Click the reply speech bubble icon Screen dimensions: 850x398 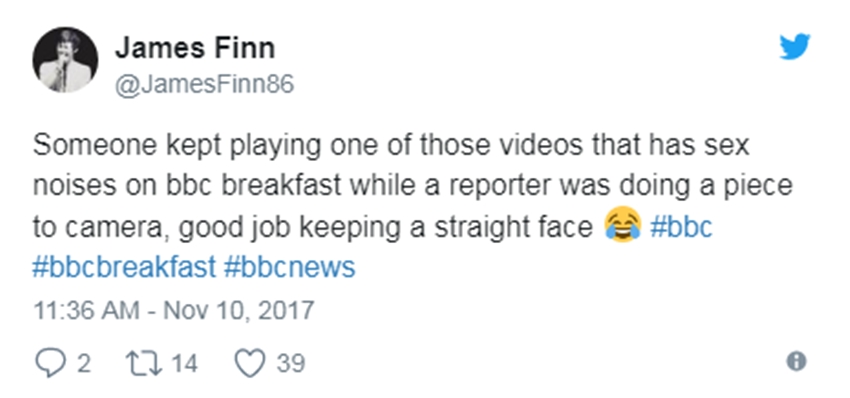[50, 363]
